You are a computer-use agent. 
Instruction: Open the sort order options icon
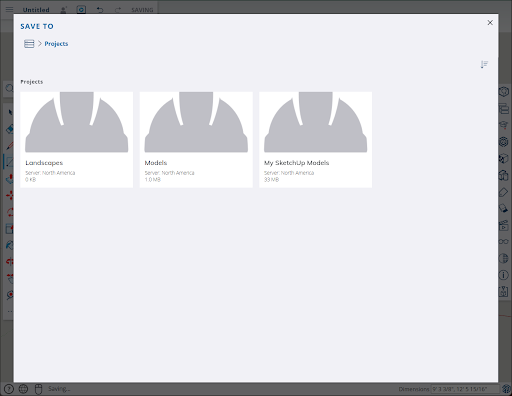484,64
